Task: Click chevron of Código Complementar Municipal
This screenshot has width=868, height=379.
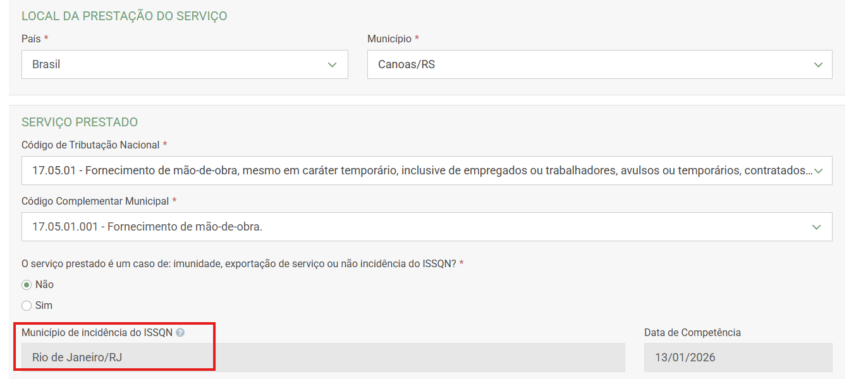Action: [x=816, y=227]
